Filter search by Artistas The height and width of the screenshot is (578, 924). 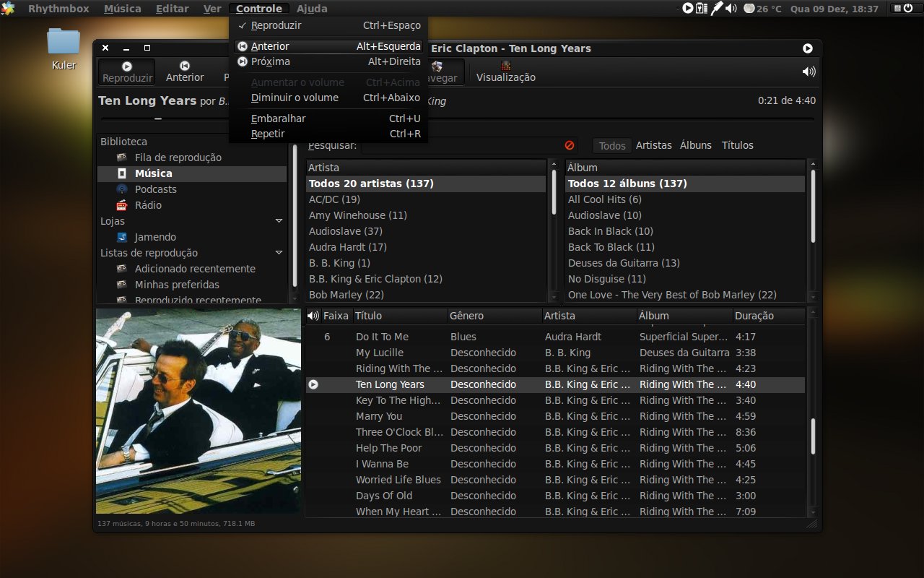click(x=654, y=145)
